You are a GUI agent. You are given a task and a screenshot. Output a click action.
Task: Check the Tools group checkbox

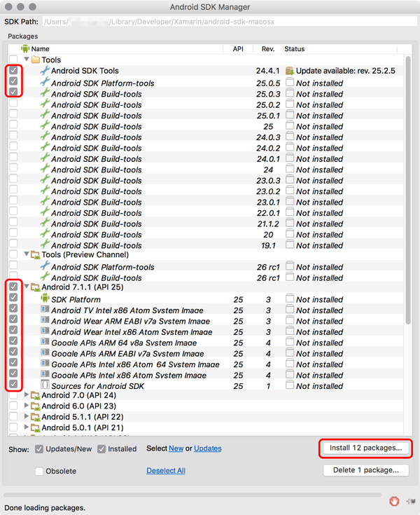(13, 60)
